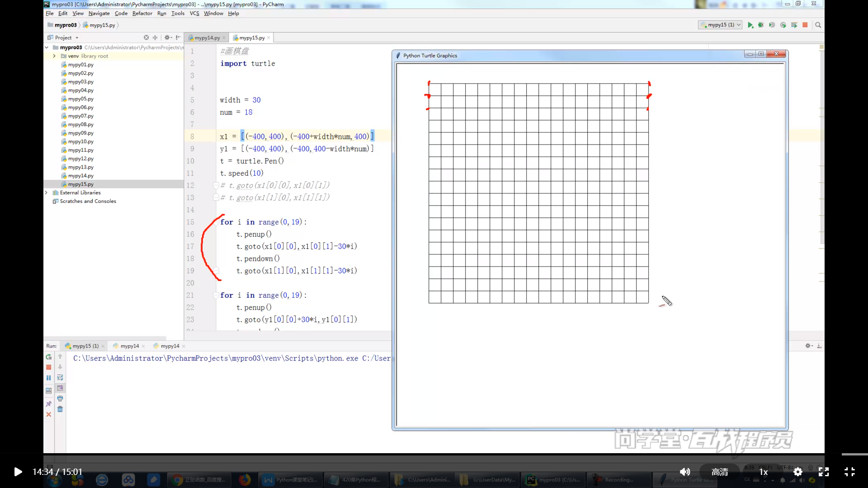Pause output in the Run panel
This screenshot has height=488, width=868.
49,378
